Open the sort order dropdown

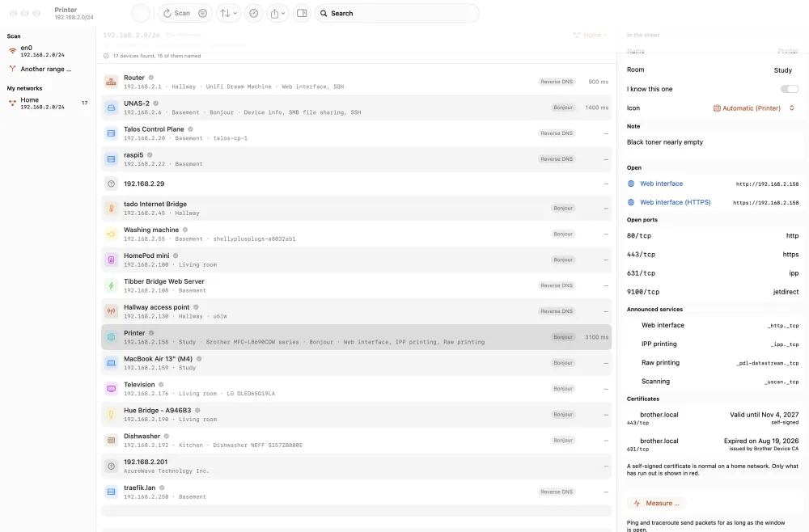(x=229, y=14)
